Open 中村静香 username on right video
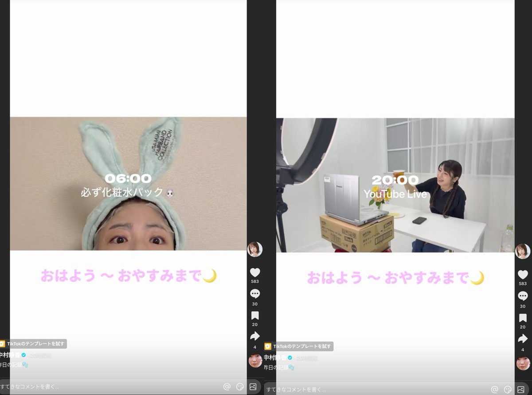 [275, 358]
